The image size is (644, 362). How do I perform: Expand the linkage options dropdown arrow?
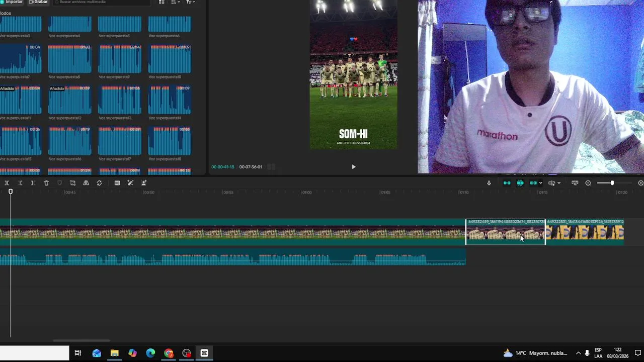point(540,183)
